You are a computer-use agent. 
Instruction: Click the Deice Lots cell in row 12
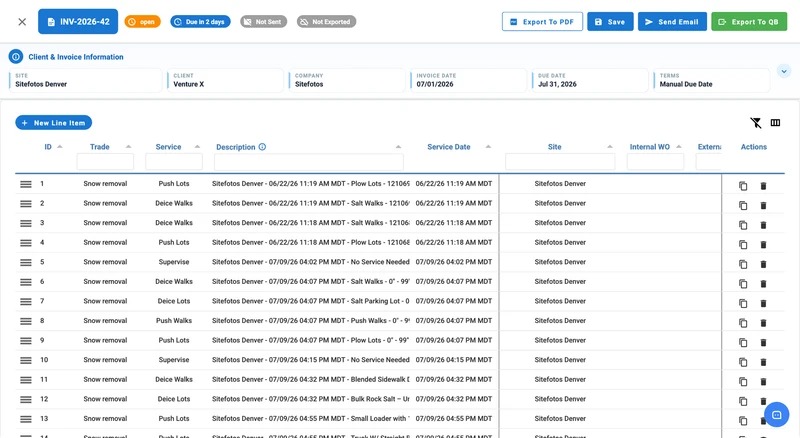(174, 399)
